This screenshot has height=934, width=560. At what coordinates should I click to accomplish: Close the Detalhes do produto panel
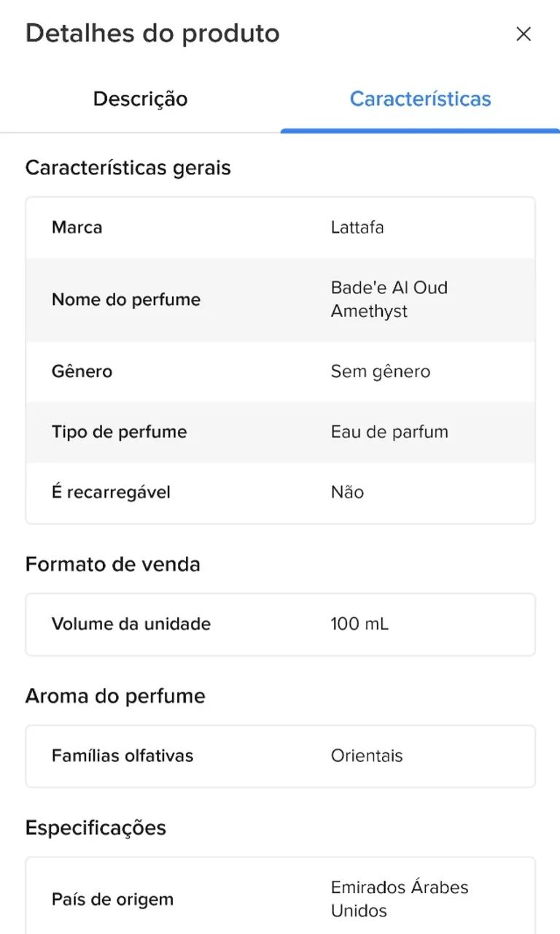524,34
